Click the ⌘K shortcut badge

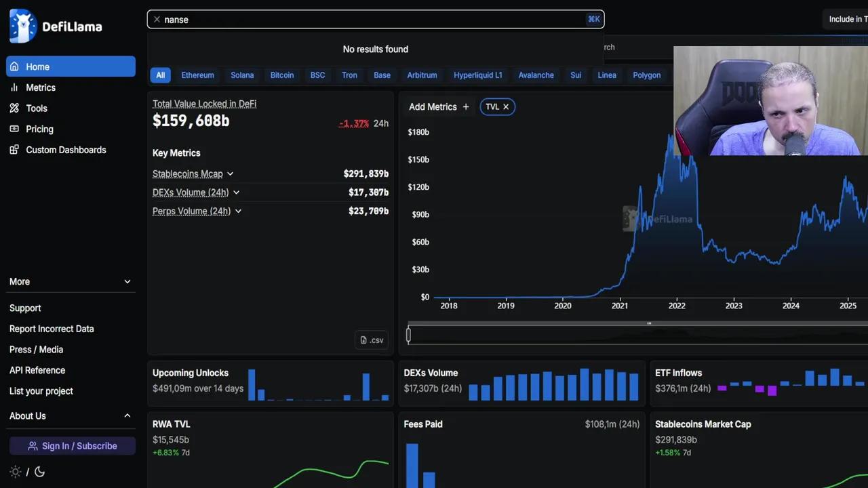pyautogui.click(x=593, y=19)
